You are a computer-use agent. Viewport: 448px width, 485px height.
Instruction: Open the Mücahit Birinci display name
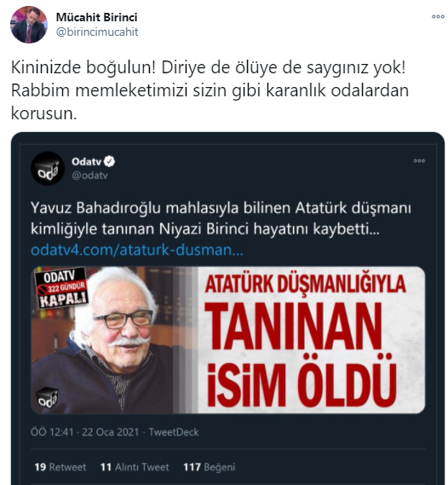point(96,17)
